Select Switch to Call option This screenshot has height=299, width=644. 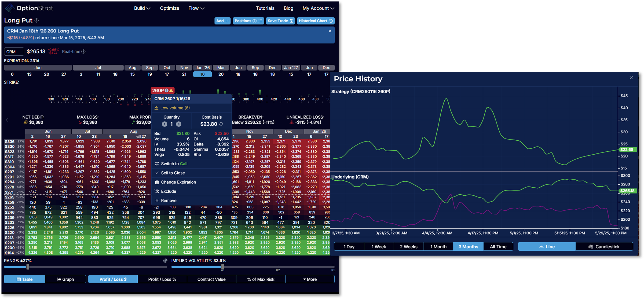click(191, 164)
